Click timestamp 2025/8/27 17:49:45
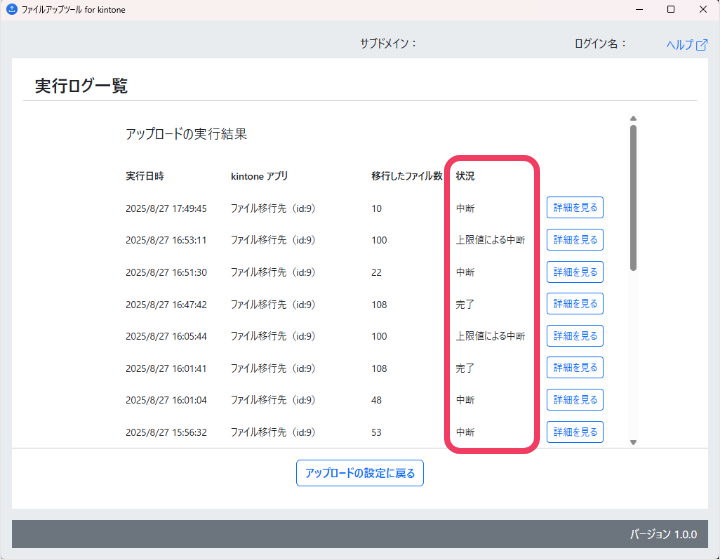 166,208
